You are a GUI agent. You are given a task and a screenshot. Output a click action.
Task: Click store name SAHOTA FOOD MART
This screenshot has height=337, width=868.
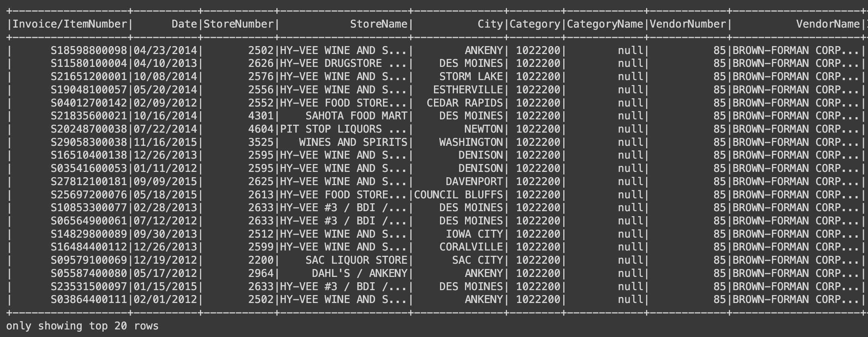[356, 116]
